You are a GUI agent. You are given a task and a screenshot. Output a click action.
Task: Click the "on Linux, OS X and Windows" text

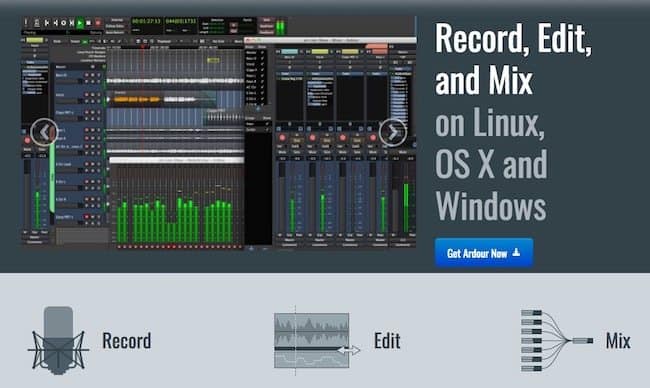point(491,164)
